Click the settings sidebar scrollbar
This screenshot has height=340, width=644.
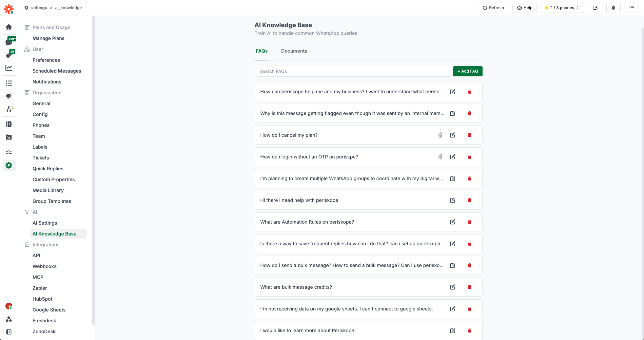tap(93, 171)
